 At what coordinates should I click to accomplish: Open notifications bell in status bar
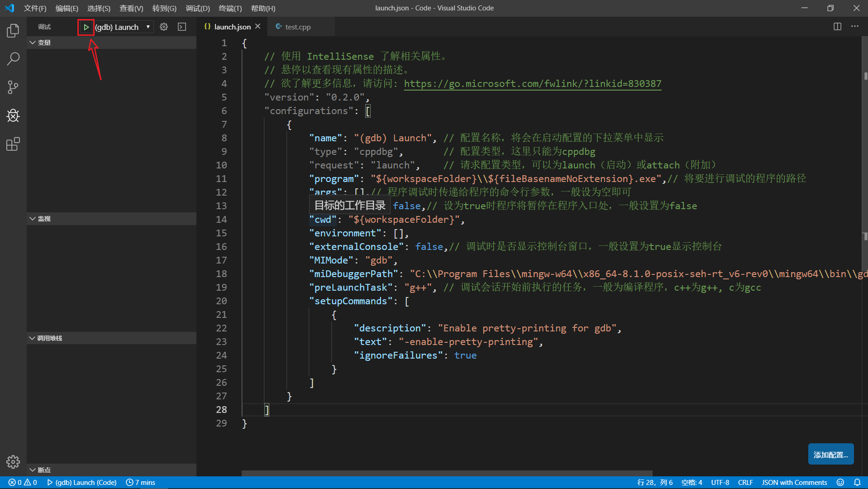[x=857, y=483]
